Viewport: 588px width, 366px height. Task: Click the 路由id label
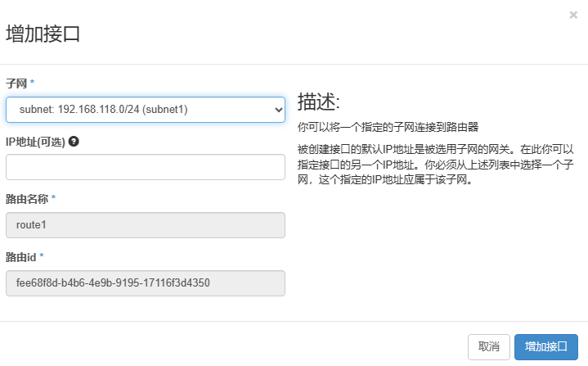click(20, 257)
